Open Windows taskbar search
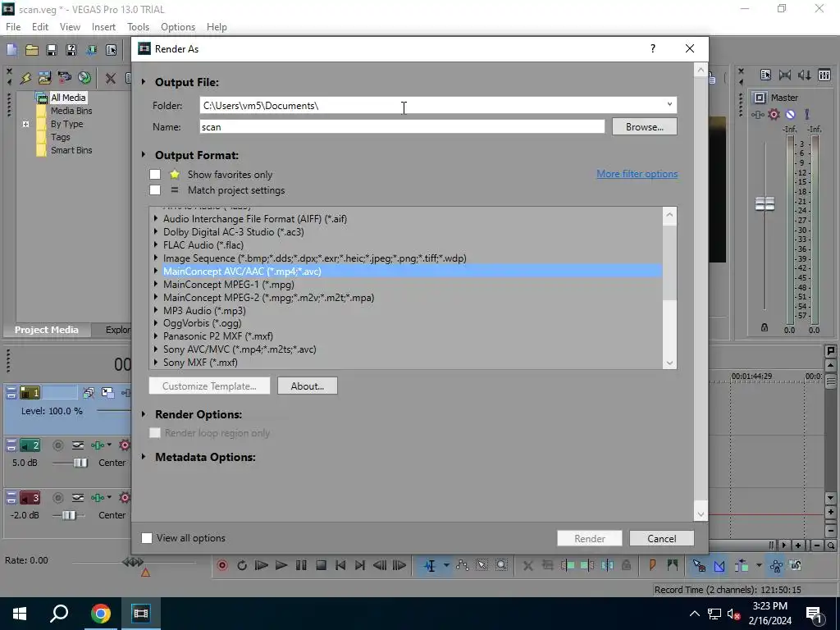This screenshot has height=630, width=840. pyautogui.click(x=59, y=614)
